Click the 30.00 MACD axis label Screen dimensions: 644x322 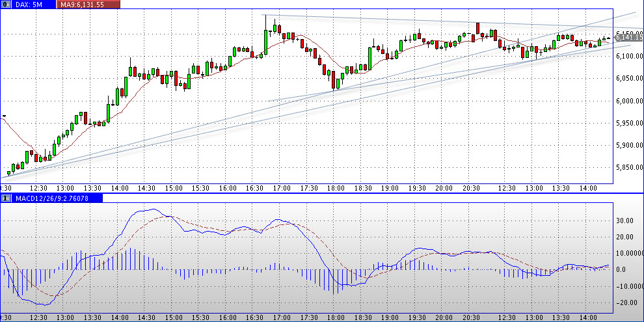(624, 221)
